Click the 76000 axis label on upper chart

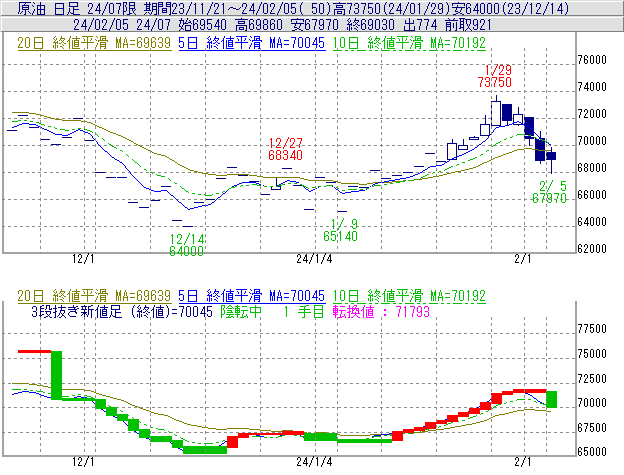coord(592,60)
